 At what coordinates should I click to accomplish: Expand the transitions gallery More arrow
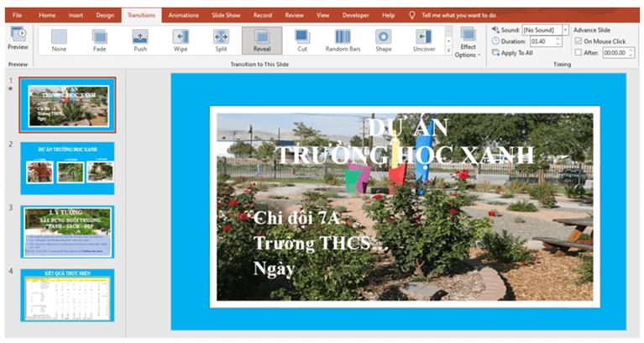click(x=448, y=51)
